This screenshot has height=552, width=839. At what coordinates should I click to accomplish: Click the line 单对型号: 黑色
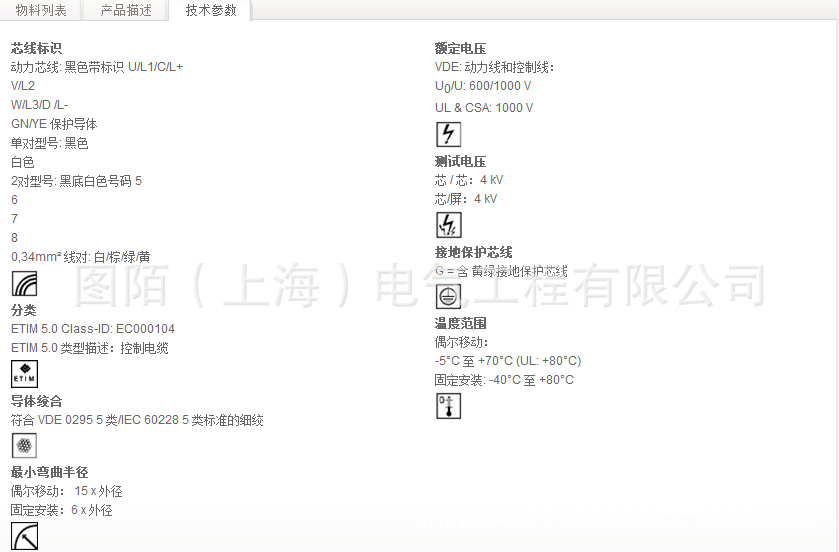point(49,143)
